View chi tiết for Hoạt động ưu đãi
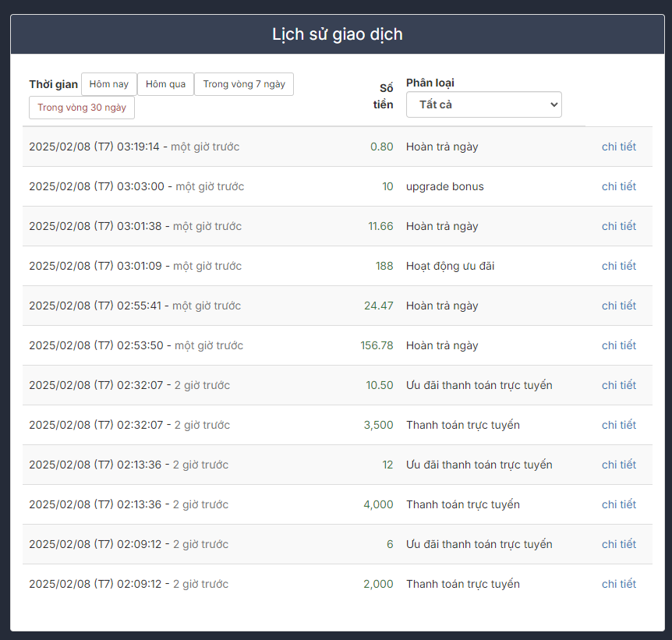Screen dimensions: 672x640 (x=618, y=266)
